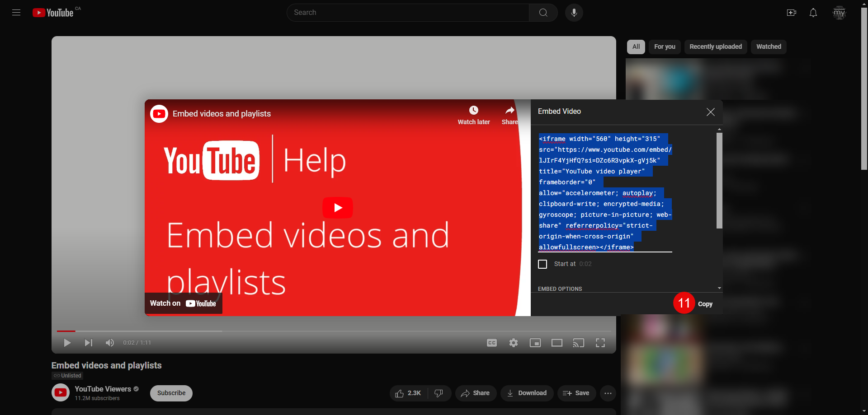The image size is (868, 415).
Task: Click the Search input field
Action: click(408, 13)
